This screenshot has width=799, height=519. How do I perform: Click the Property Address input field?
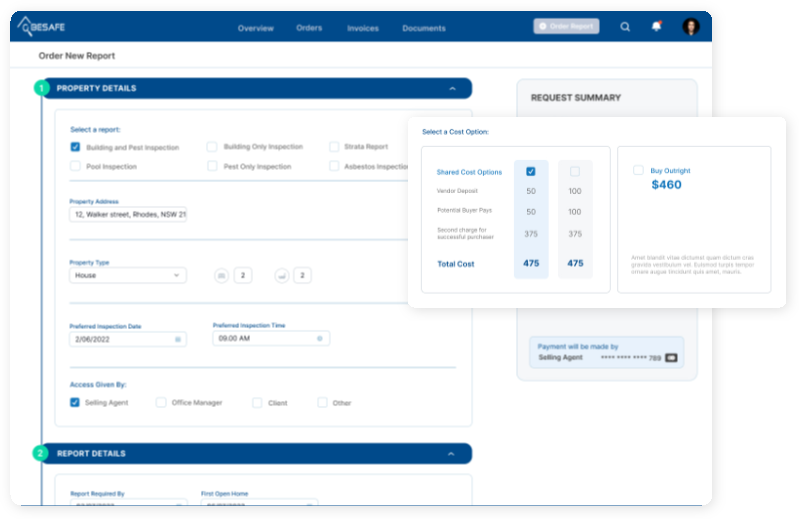tap(127, 214)
